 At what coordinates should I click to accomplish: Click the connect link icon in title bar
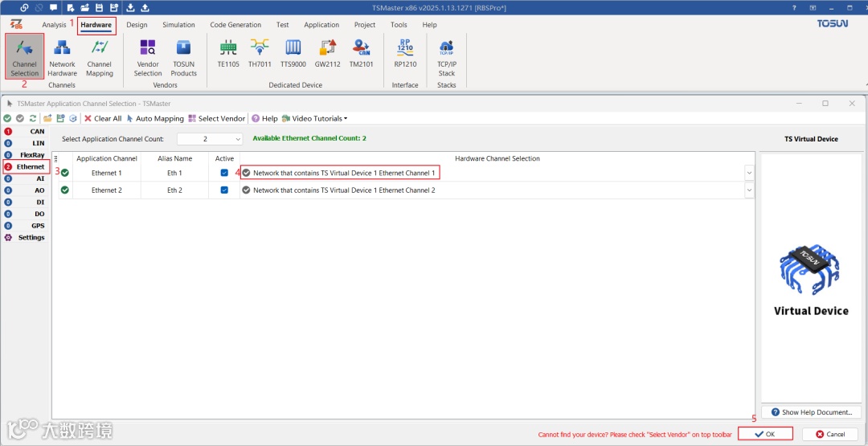click(24, 8)
